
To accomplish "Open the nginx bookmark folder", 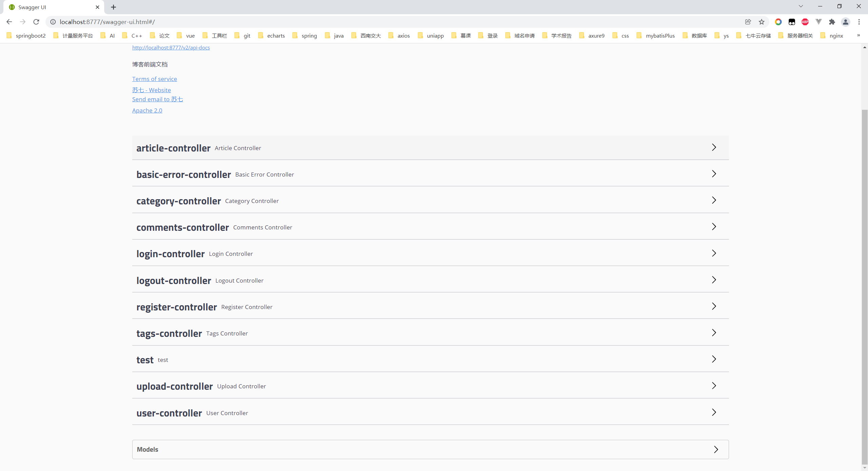I will [836, 36].
